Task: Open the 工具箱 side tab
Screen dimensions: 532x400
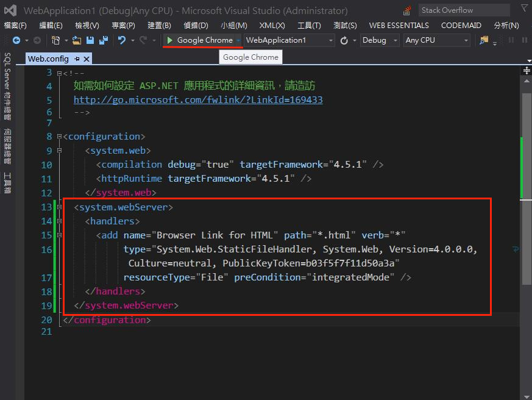Action: coord(7,183)
